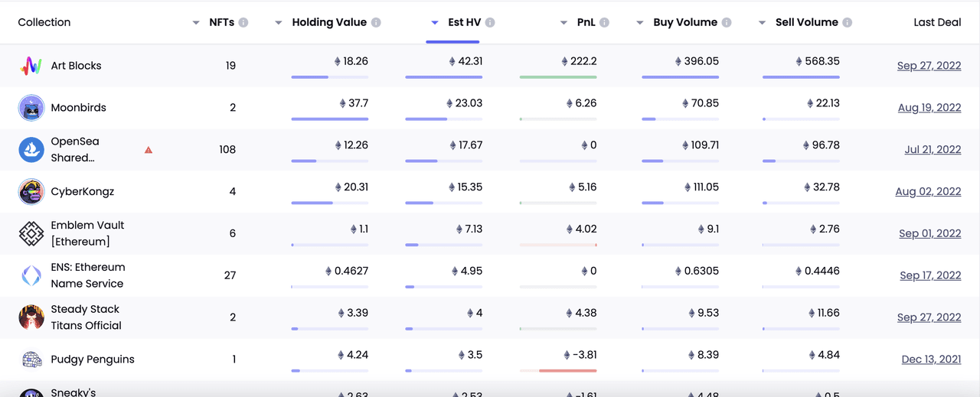
Task: Click the Pudgy Penguins igloo icon
Action: [31, 360]
